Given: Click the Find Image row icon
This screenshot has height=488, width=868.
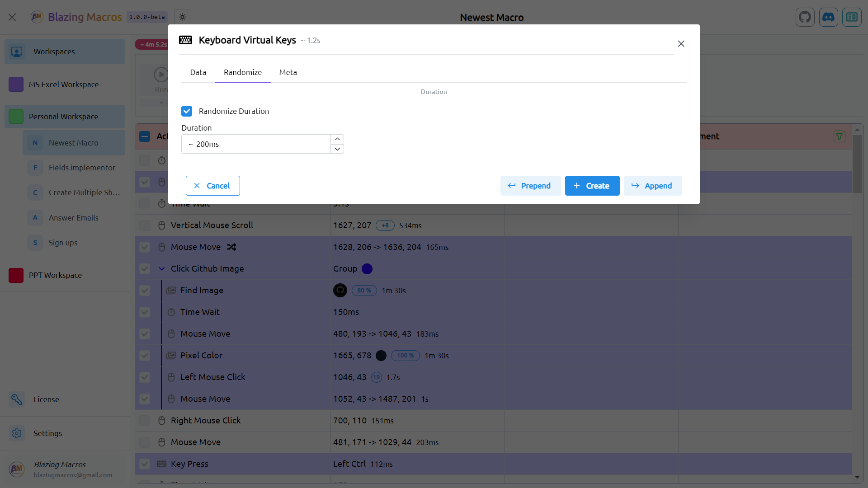Looking at the screenshot, I should tap(171, 291).
